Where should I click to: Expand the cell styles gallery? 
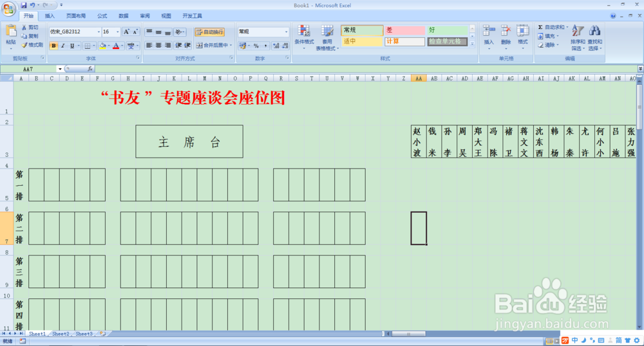click(472, 44)
